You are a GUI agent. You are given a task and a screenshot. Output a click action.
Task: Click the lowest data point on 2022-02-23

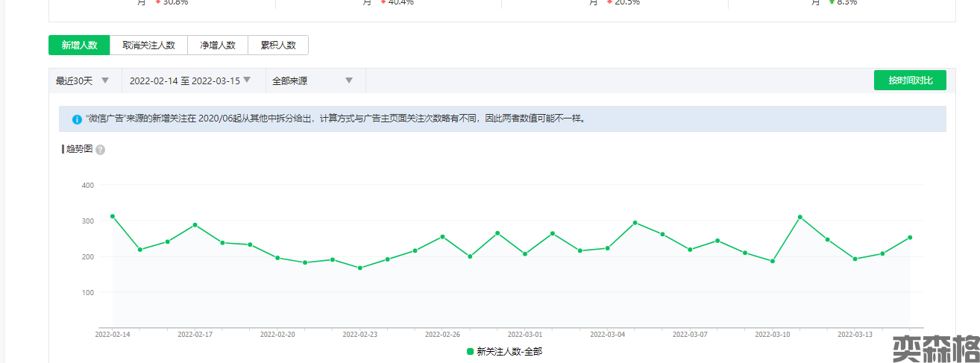pyautogui.click(x=360, y=268)
